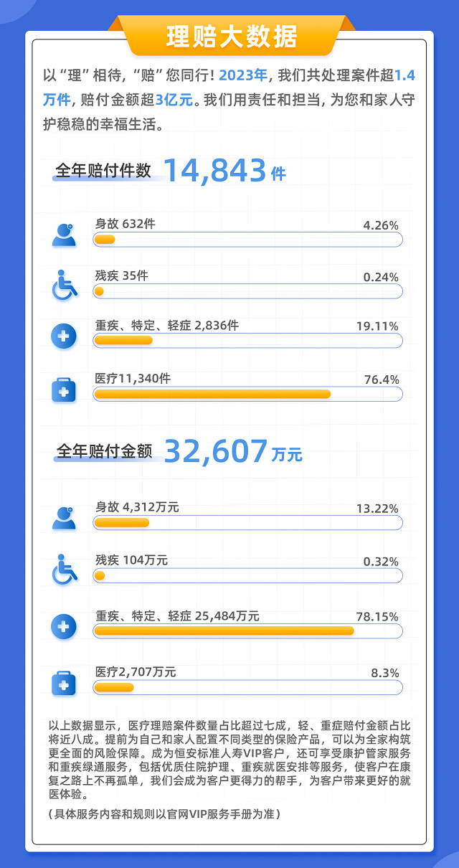Click the 身故 4.26% progress bar

247,240
